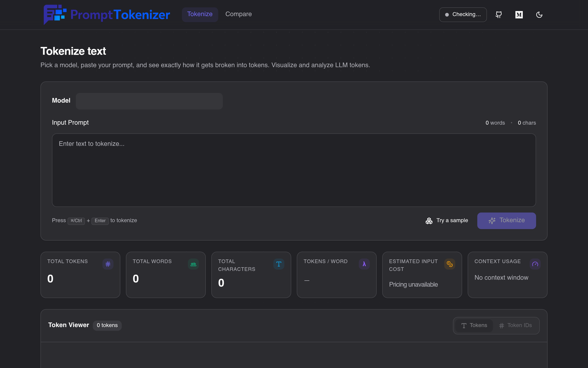Click the Estimated Input Cost coins icon
The image size is (588, 368).
pyautogui.click(x=450, y=264)
